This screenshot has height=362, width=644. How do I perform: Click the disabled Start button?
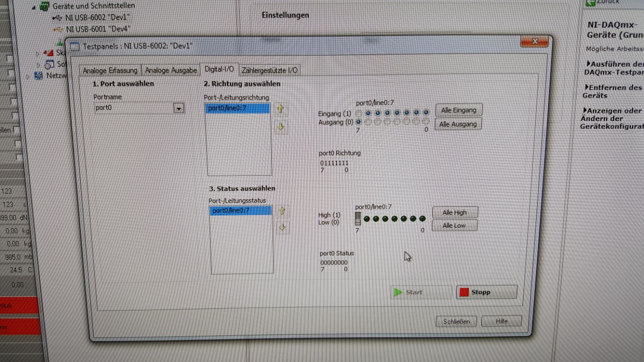421,292
